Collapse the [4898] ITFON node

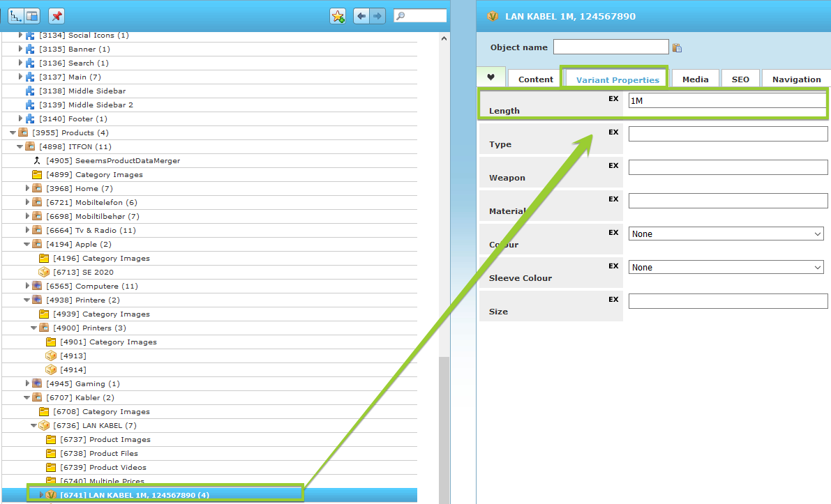(20, 146)
